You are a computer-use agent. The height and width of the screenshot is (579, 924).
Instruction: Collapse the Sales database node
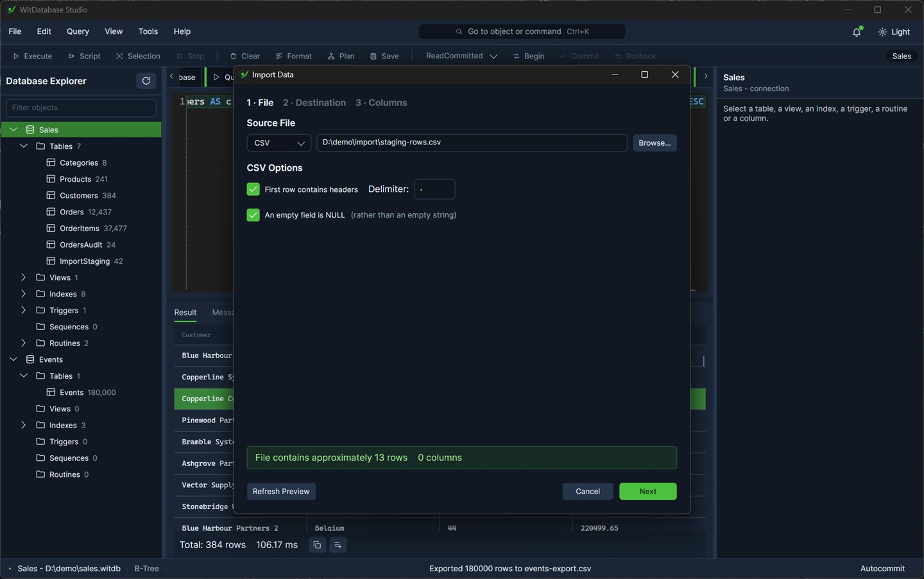13,130
